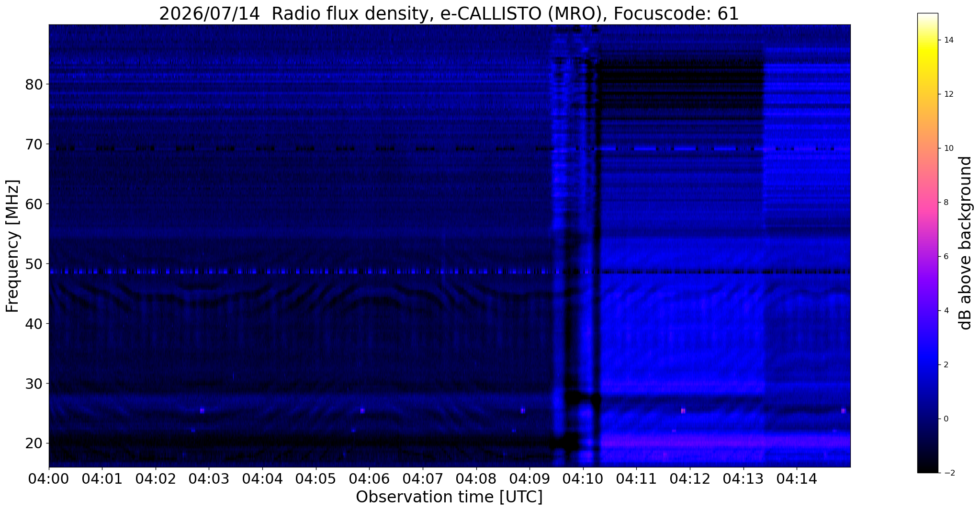Click the colorbar tick label −2
The image size is (980, 511).
point(947,473)
